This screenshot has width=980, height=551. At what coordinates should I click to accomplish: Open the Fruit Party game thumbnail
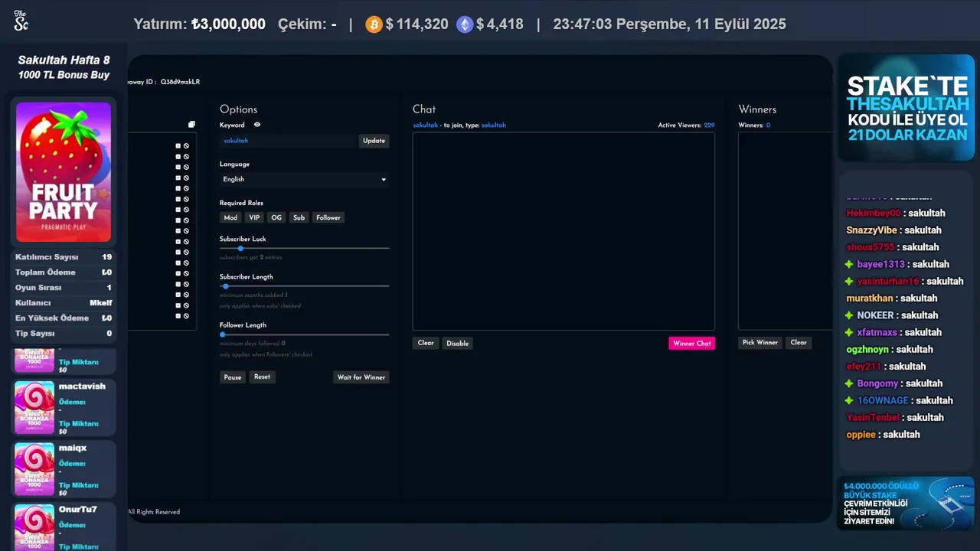64,172
